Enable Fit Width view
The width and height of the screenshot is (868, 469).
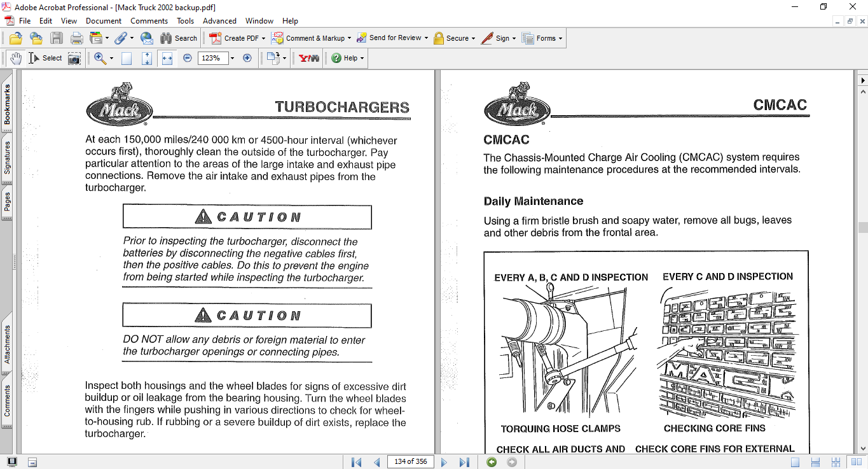point(167,58)
